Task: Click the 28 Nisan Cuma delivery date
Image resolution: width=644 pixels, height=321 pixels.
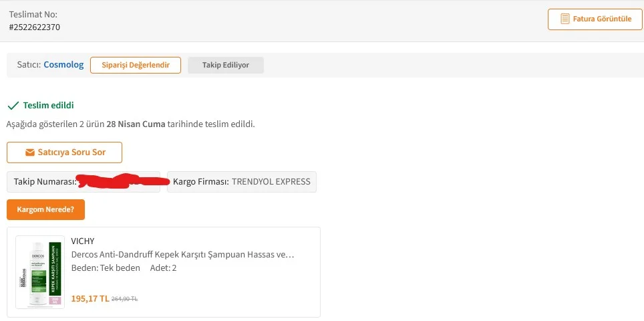Action: coord(136,124)
